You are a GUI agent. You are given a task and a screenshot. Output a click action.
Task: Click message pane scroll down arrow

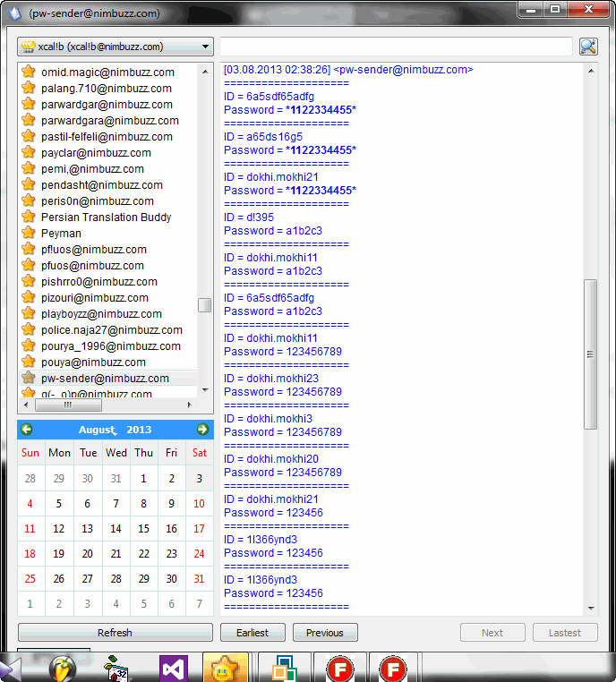point(591,608)
